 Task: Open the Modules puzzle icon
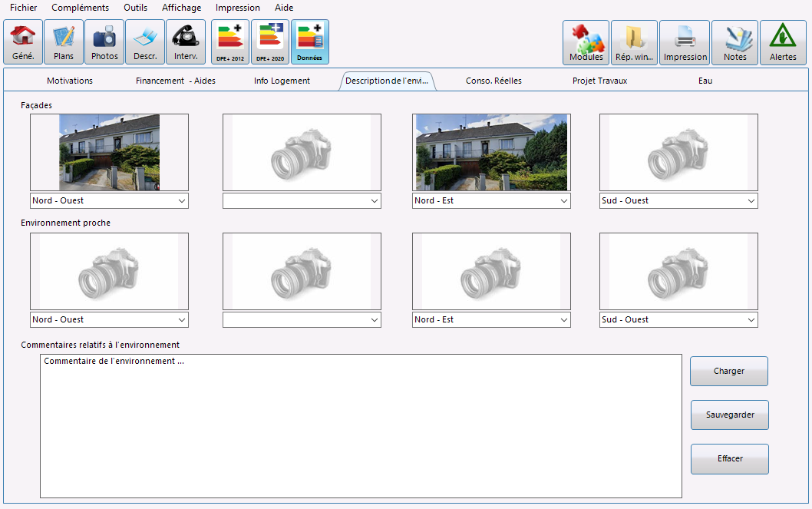click(x=586, y=42)
